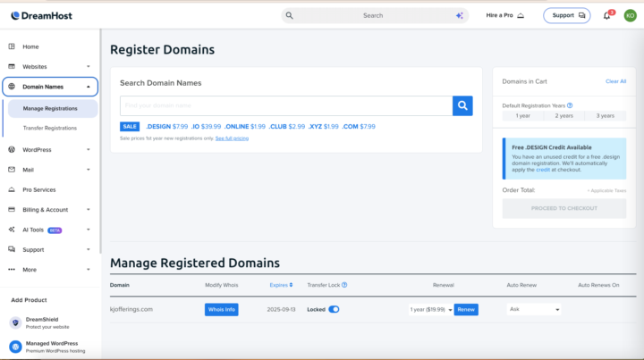Click the Billing & Account card icon
644x360 pixels.
click(12, 210)
